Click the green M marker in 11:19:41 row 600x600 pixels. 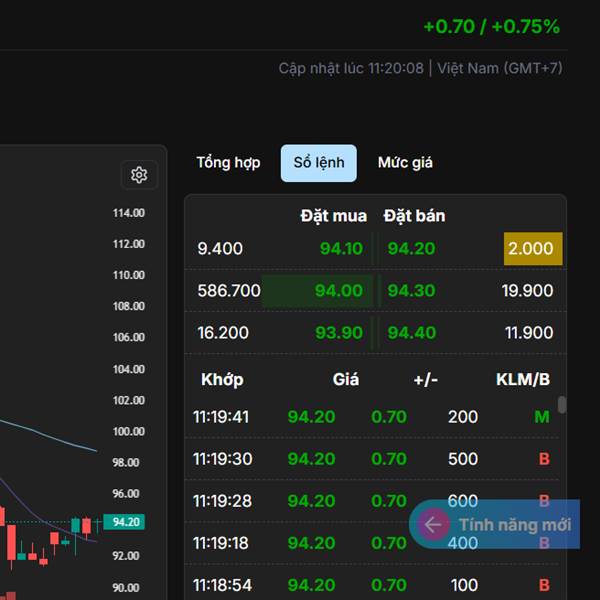(542, 417)
